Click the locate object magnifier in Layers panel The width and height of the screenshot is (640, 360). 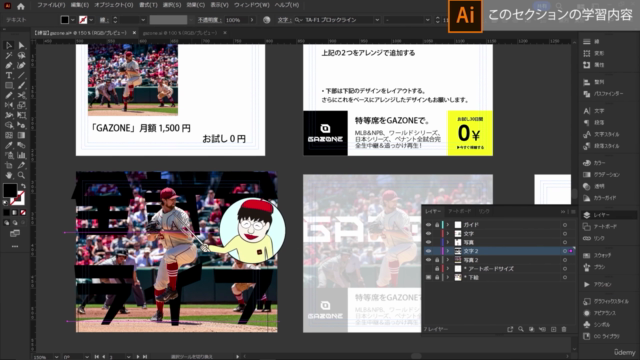[x=521, y=329]
